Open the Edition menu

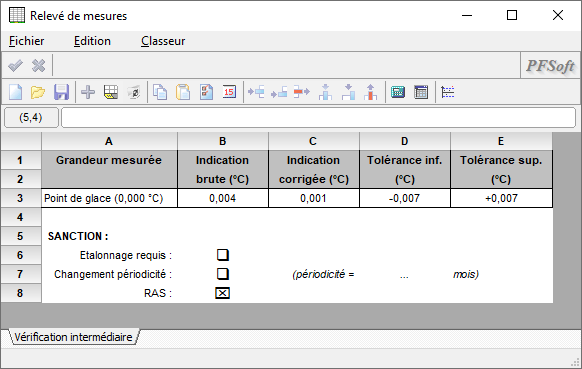[92, 41]
